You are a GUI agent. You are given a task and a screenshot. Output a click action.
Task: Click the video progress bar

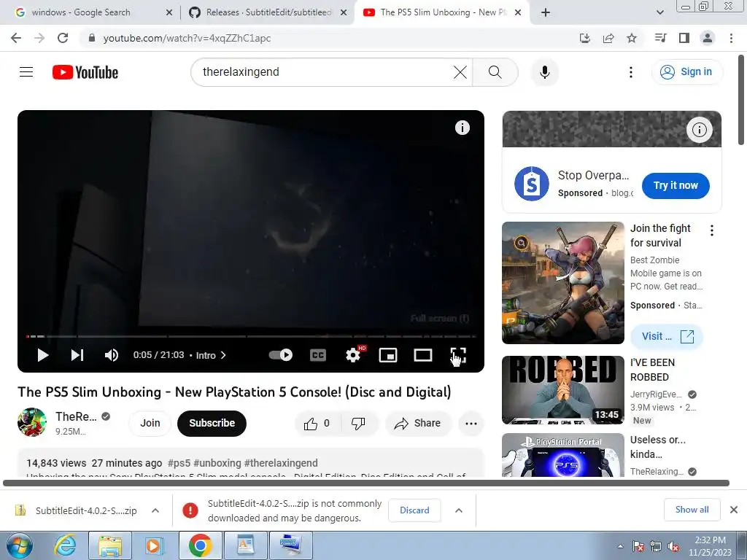tap(251, 336)
